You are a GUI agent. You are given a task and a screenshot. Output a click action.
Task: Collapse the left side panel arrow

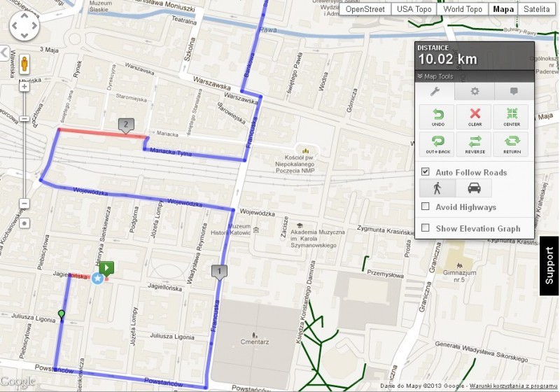tap(4, 52)
